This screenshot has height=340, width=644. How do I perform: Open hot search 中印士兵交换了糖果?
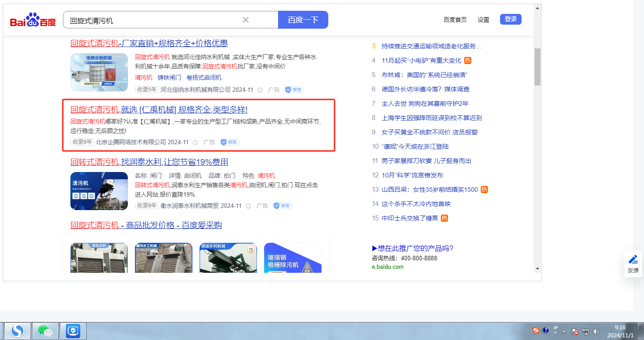tap(410, 218)
